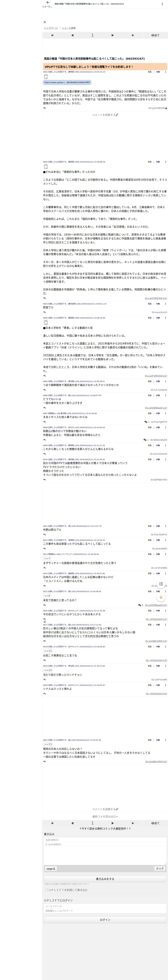This screenshot has height=980, width=168.
Task: Click floating orange down-arrow button
Action: point(161,597)
